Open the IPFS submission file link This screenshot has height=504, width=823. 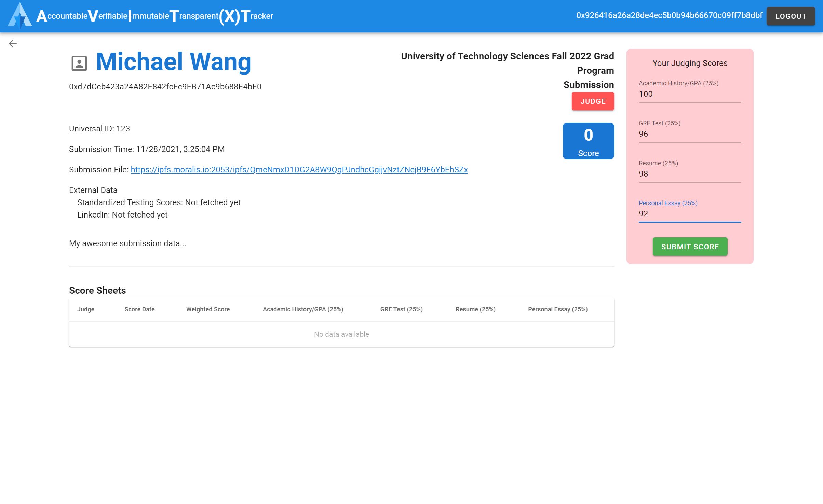click(299, 170)
